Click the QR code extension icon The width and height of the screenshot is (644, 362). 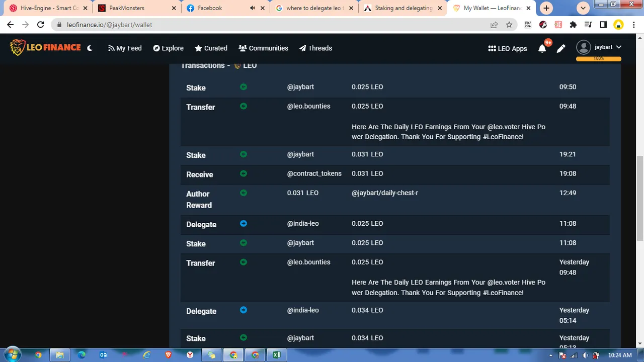tap(528, 25)
